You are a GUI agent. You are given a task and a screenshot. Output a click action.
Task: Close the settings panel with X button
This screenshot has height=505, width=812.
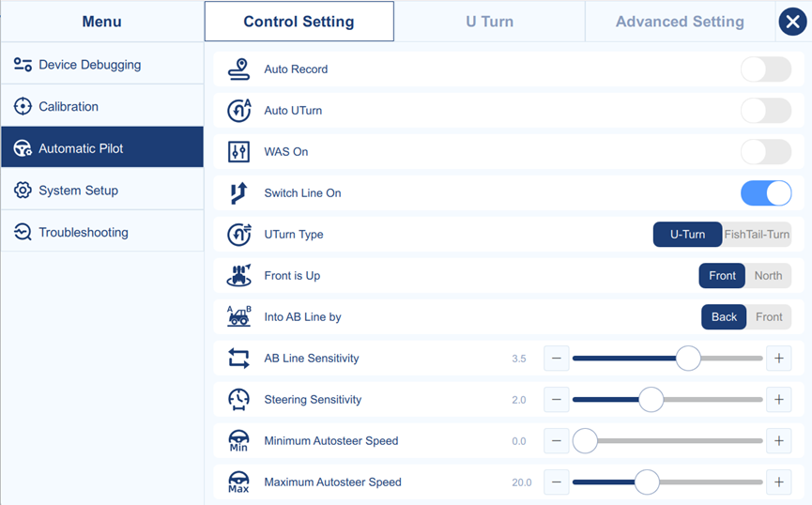tap(793, 22)
